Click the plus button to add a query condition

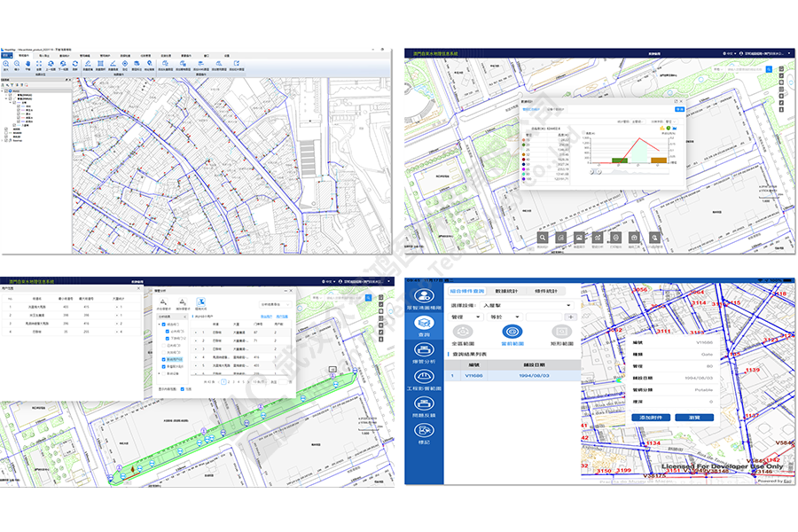pos(570,317)
